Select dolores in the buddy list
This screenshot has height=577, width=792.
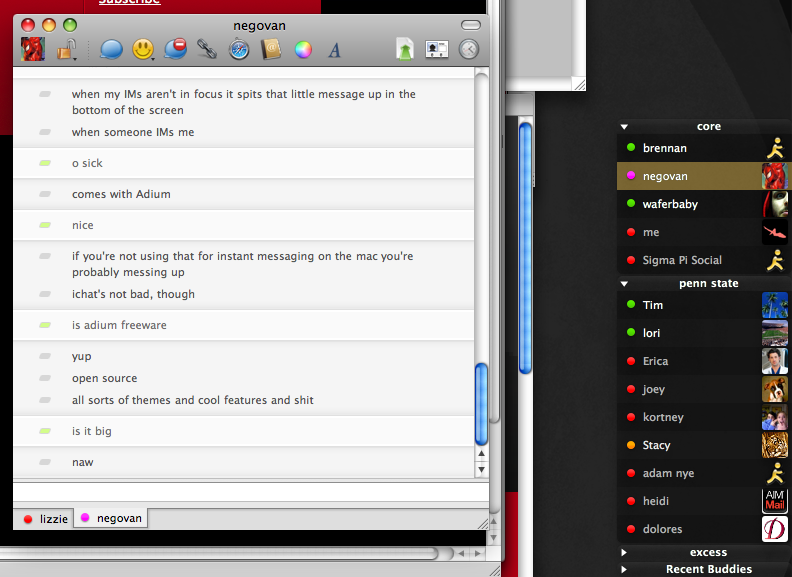pyautogui.click(x=702, y=529)
